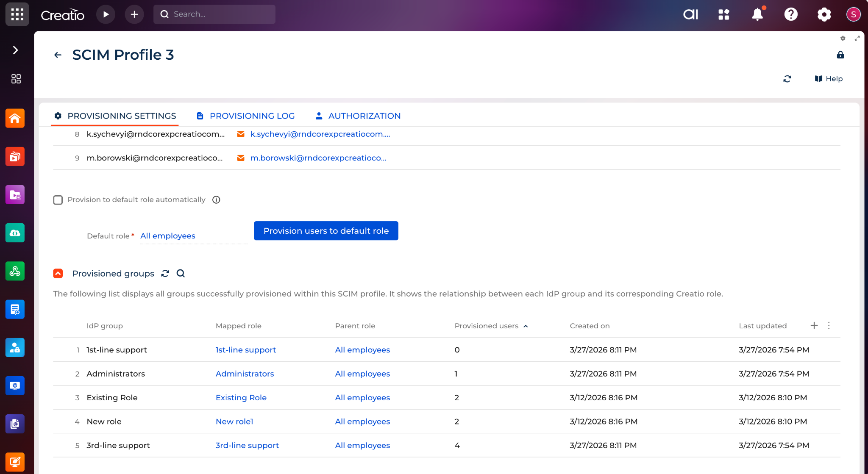
Task: Click the top Search field
Action: pyautogui.click(x=214, y=14)
